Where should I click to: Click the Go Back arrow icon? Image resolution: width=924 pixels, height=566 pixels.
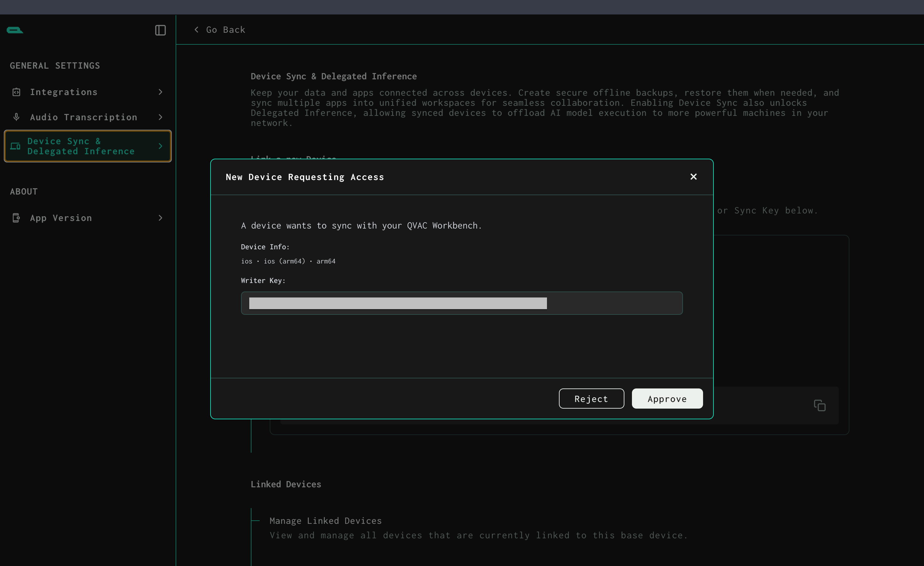tap(196, 30)
